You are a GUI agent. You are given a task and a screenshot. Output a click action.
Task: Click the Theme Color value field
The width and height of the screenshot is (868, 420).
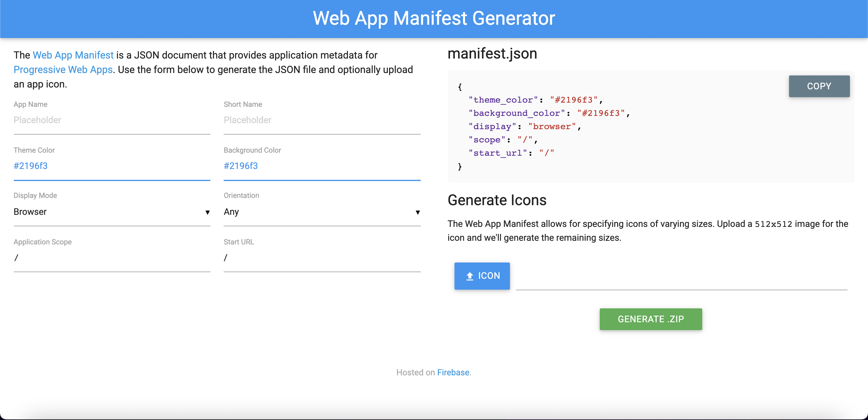(x=112, y=166)
